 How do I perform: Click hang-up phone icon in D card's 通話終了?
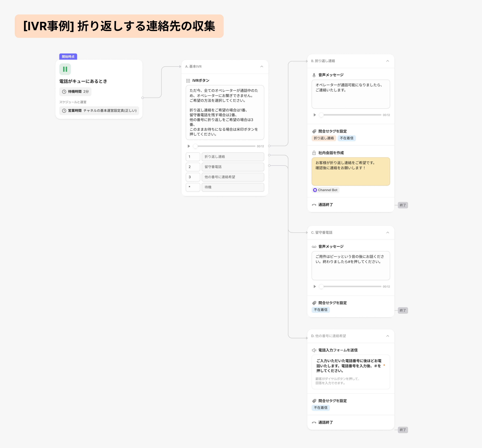[x=314, y=423]
